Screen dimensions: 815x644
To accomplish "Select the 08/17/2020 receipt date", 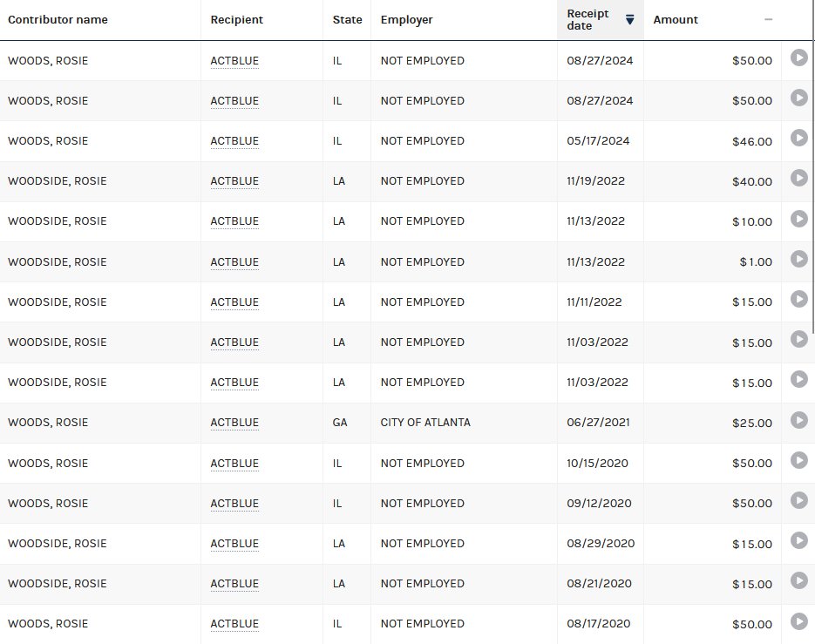I will point(598,624).
